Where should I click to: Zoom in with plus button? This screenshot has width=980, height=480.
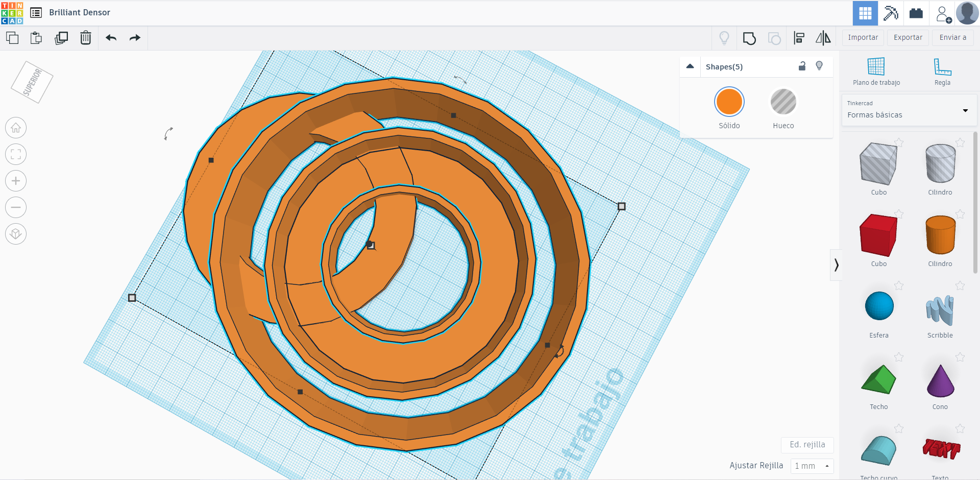(16, 181)
